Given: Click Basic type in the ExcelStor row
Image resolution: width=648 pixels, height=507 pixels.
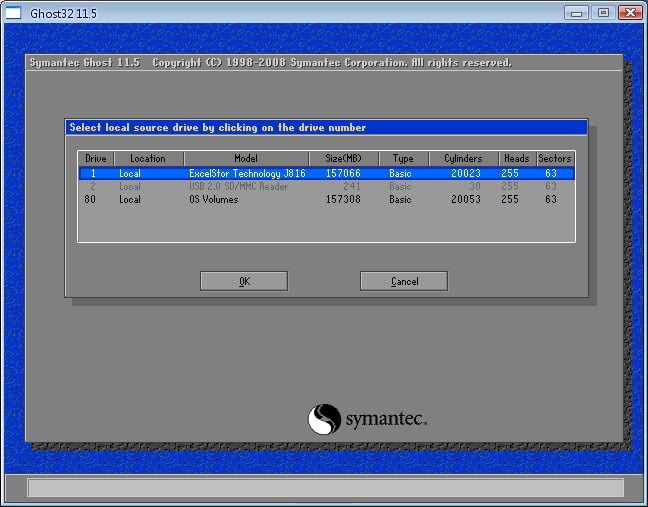Looking at the screenshot, I should (x=400, y=173).
